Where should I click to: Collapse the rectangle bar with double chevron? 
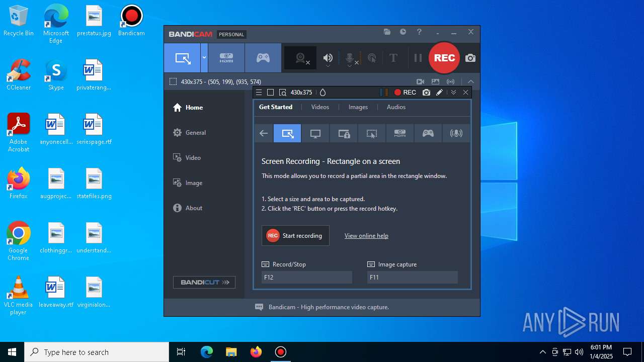[x=453, y=93]
